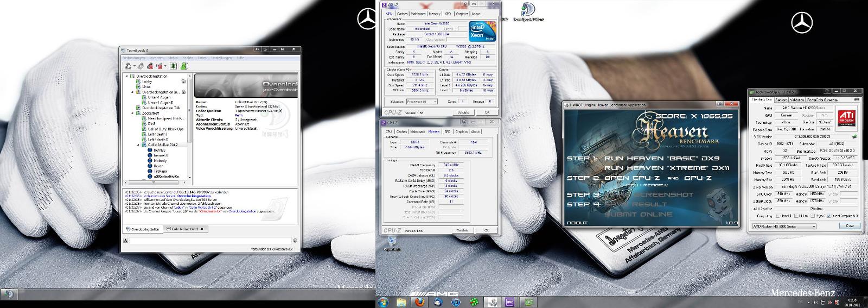868x308 pixels.
Task: Click the text format icon beside TeamSpeak chat input
Action: click(126, 241)
